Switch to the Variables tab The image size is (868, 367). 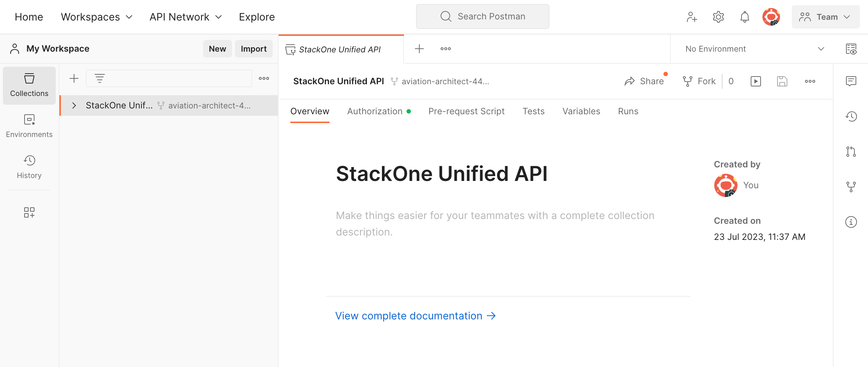coord(581,111)
